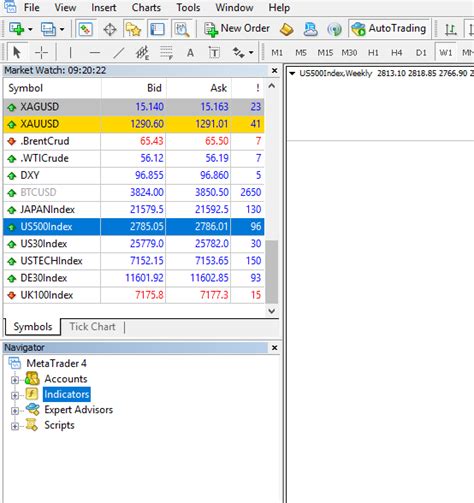Switch to H4 timeframe
474x503 pixels.
tap(396, 53)
